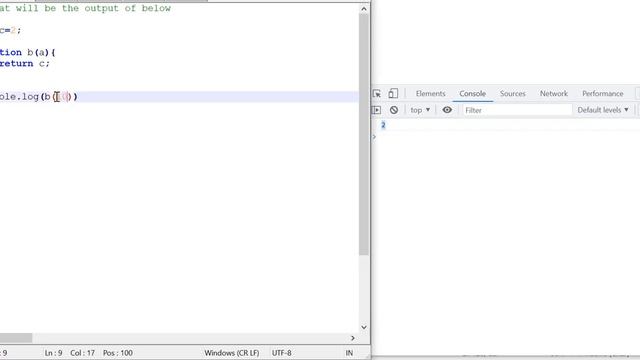The height and width of the screenshot is (360, 640).
Task: Toggle the live expression eye icon
Action: click(447, 110)
